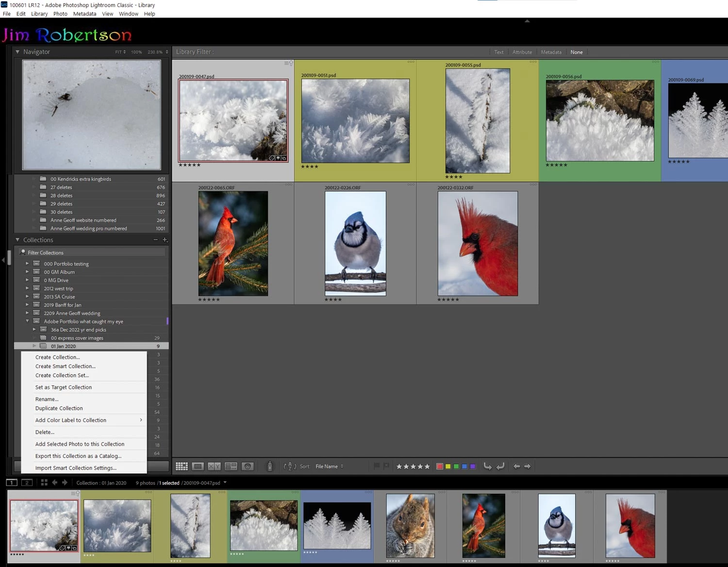This screenshot has width=728, height=567.
Task: Select the Painter spray can tool
Action: point(270,467)
